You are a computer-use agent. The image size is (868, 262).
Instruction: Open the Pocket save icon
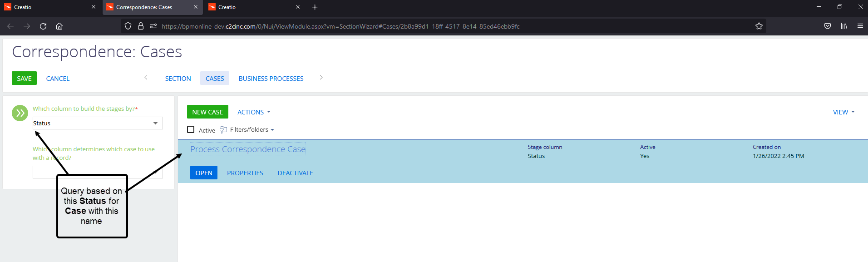coord(828,26)
